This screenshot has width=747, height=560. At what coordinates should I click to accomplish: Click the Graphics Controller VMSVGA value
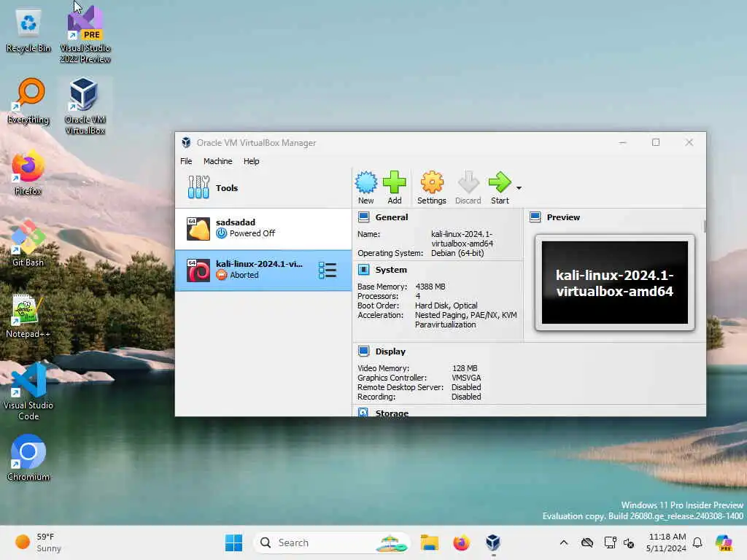point(466,378)
